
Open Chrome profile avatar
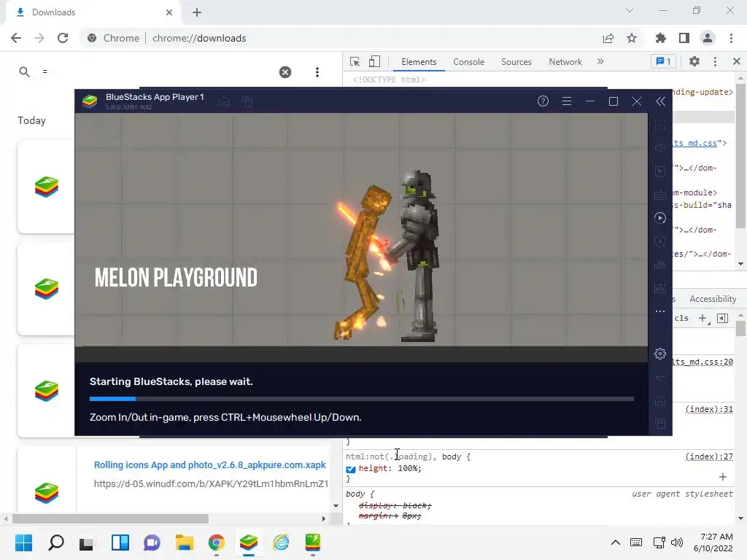coord(708,38)
